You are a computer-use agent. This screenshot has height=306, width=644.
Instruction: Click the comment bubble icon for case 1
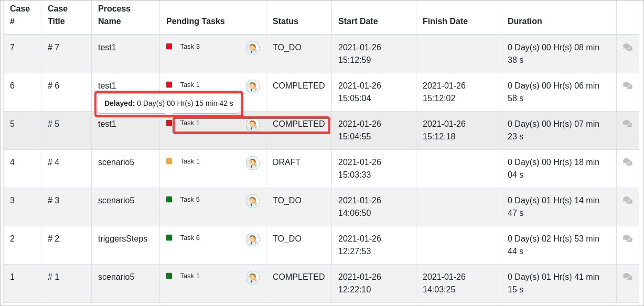(627, 277)
